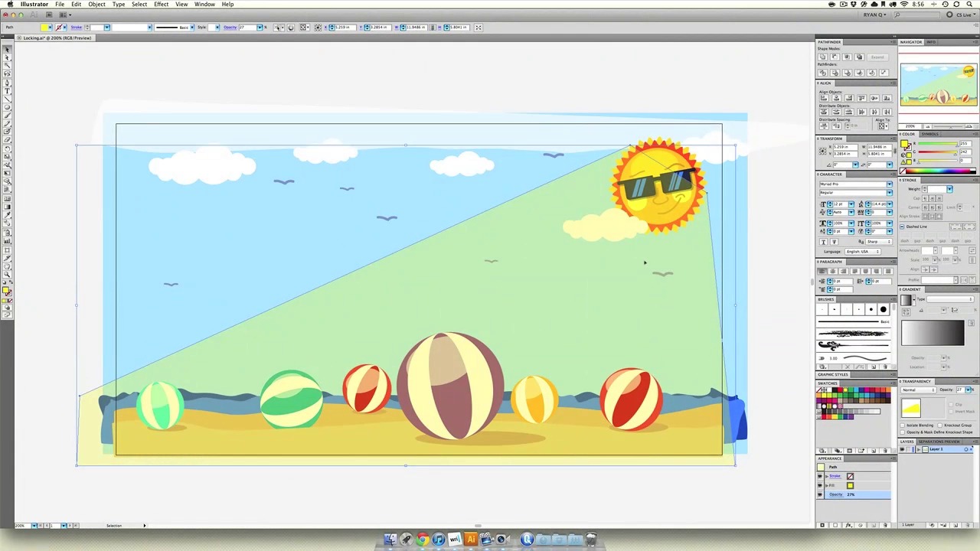Enable the Dashed Line checkbox
The width and height of the screenshot is (980, 551).
[x=902, y=227]
